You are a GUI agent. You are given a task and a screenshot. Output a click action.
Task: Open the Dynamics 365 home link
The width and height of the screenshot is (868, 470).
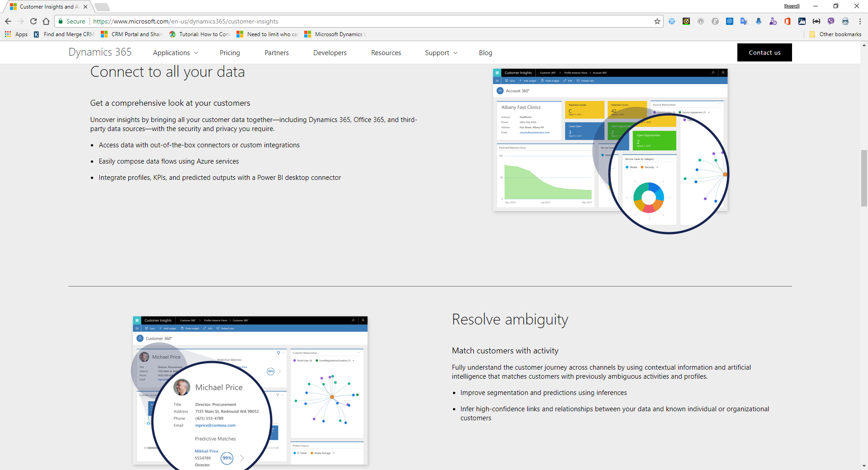click(100, 52)
